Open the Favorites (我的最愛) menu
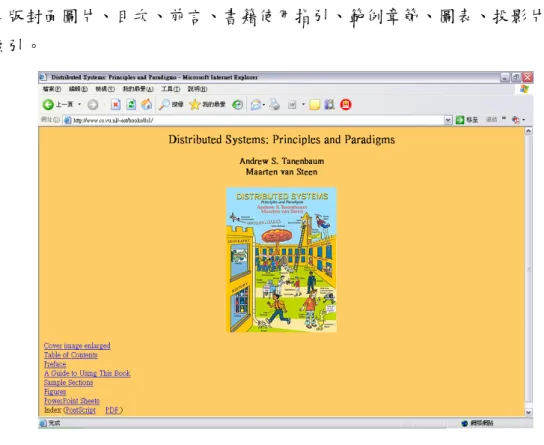The width and height of the screenshot is (544, 445). [138, 89]
